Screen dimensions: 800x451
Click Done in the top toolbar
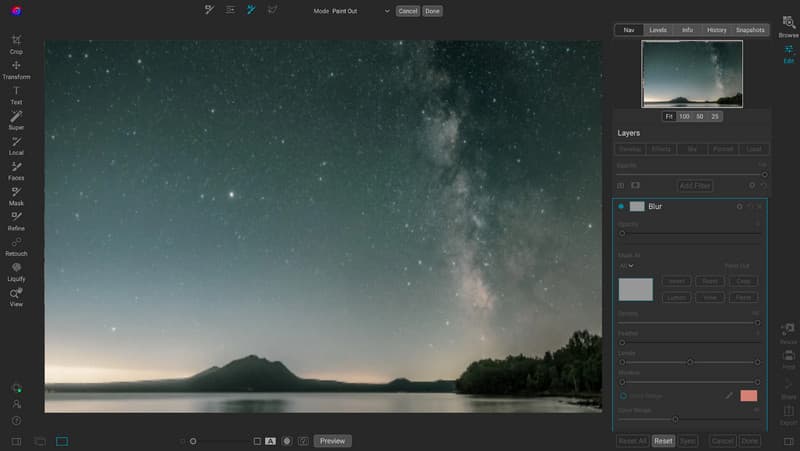pos(432,11)
